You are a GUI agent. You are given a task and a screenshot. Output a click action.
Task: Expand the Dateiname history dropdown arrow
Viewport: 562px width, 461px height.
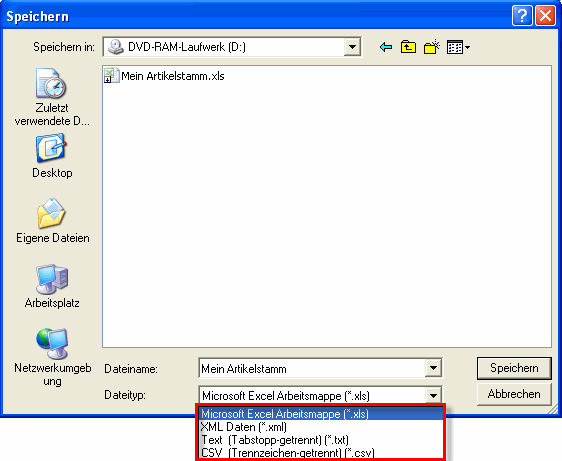tap(433, 368)
